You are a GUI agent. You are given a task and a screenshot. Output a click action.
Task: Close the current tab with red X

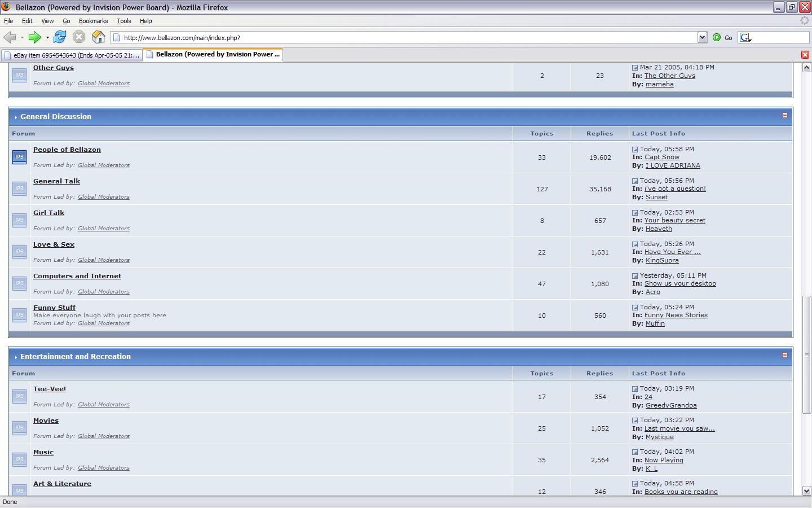pyautogui.click(x=805, y=55)
